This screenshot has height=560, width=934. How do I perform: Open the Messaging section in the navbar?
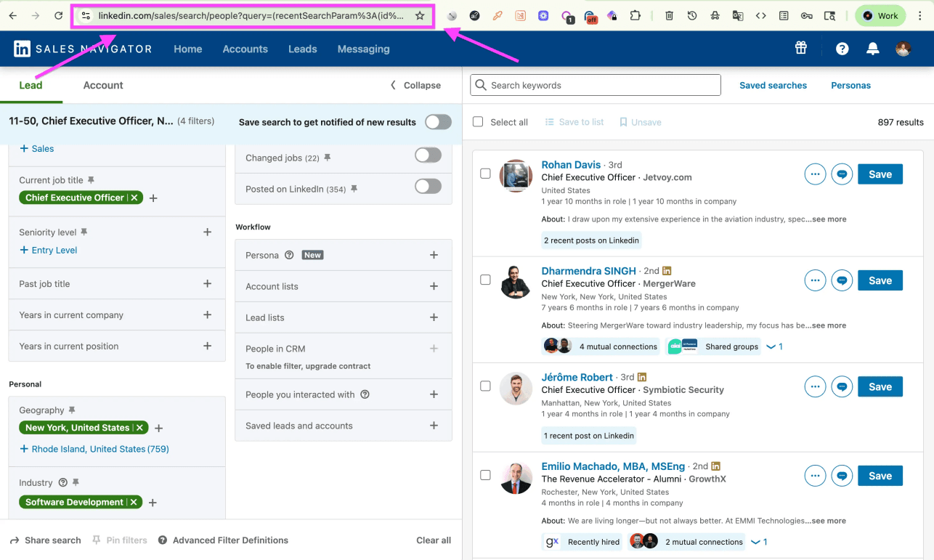363,49
